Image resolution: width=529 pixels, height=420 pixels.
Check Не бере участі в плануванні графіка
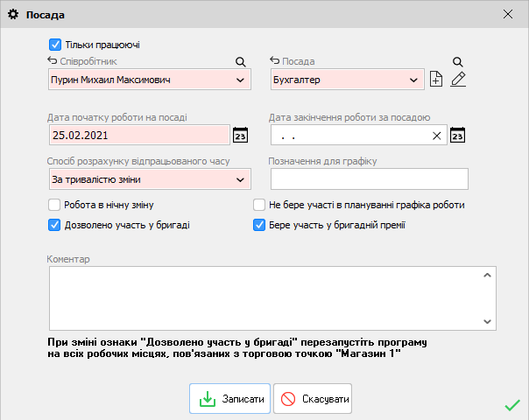pyautogui.click(x=259, y=205)
